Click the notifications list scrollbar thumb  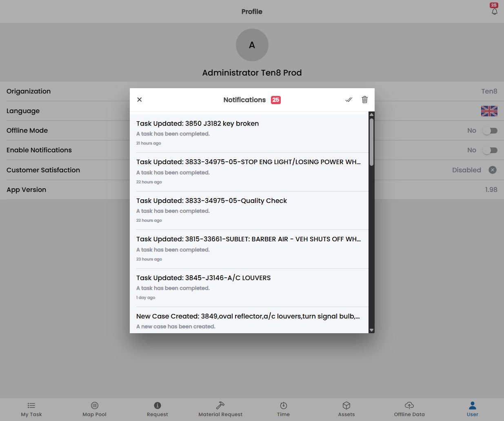[x=371, y=142]
